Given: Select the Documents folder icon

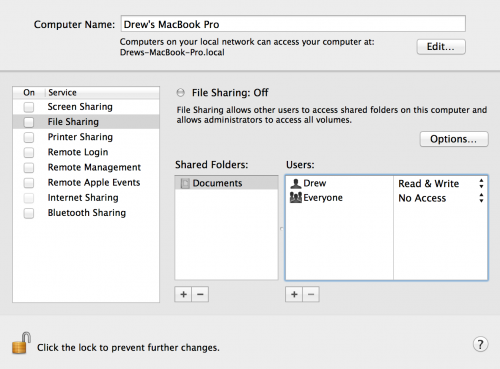Looking at the screenshot, I should pos(185,183).
